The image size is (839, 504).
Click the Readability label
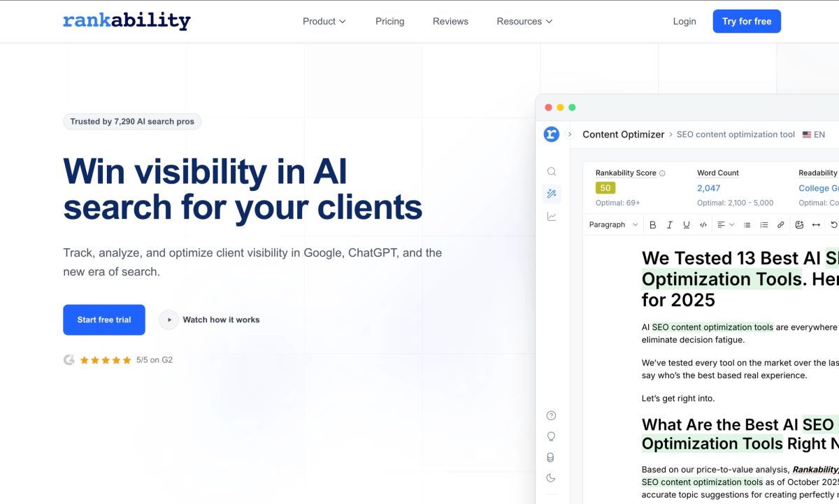click(818, 173)
